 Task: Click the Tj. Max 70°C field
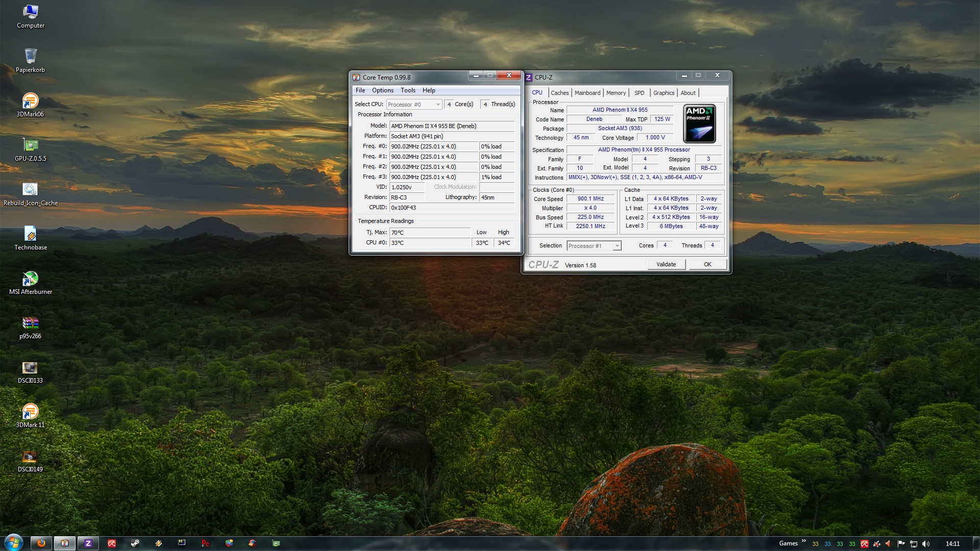pyautogui.click(x=430, y=233)
